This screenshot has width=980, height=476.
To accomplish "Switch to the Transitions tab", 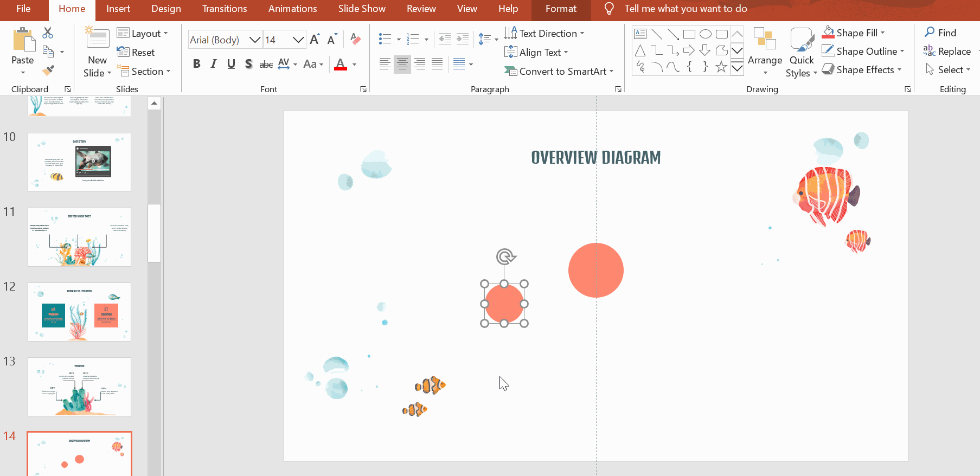I will pos(224,9).
